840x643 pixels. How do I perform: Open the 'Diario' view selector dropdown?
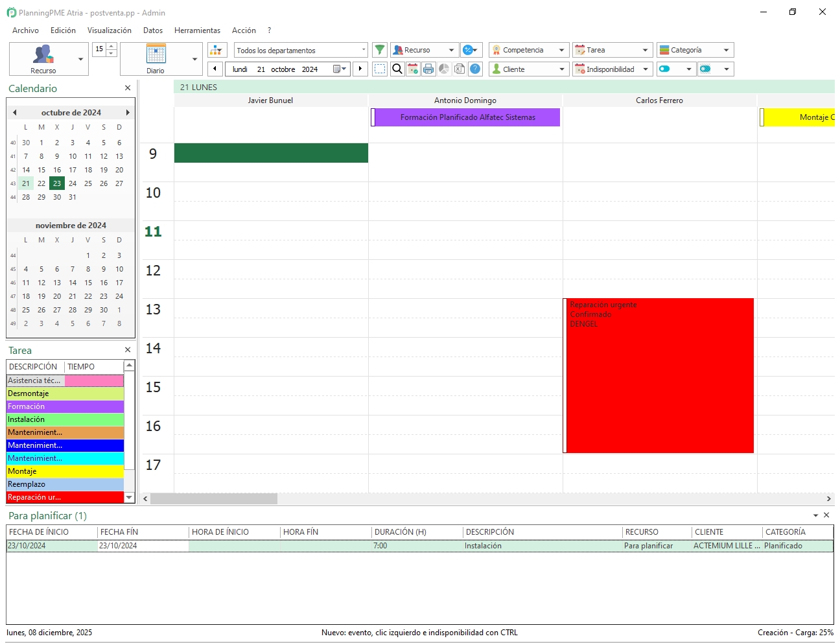(x=195, y=58)
